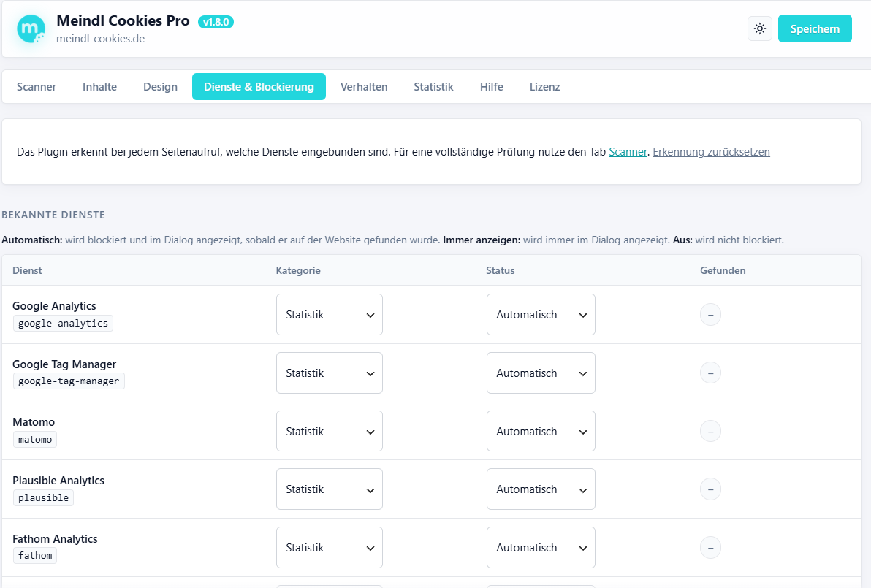Click the Matomo found indicator icon

click(x=710, y=432)
